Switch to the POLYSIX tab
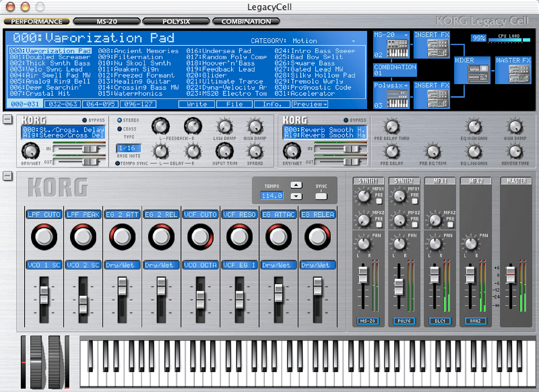Viewport: 539px width, 392px height. click(x=176, y=22)
